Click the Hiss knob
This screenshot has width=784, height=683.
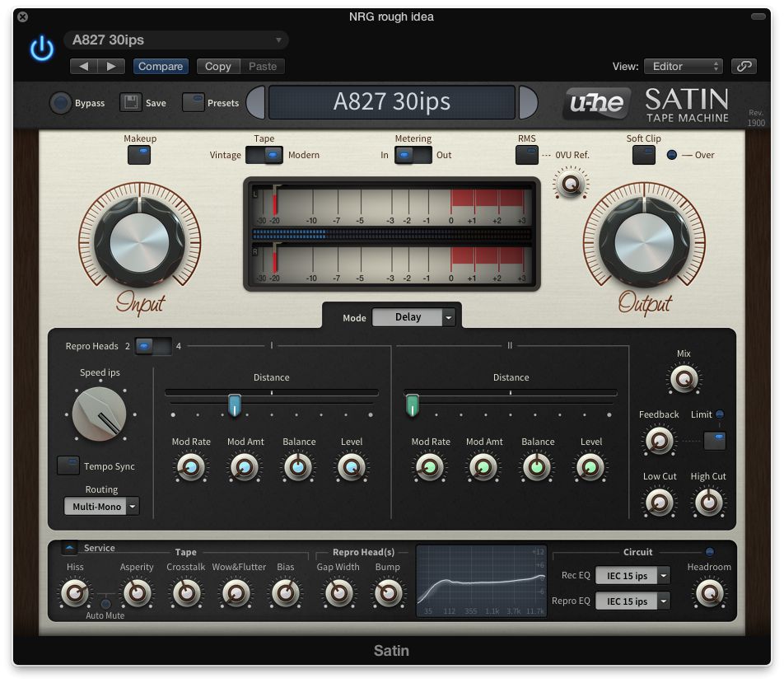click(x=74, y=593)
